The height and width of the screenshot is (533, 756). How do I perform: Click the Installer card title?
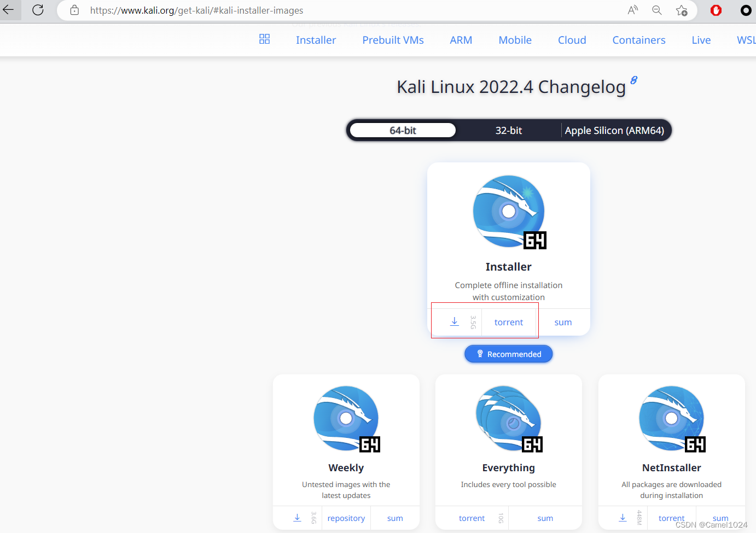[x=509, y=267]
